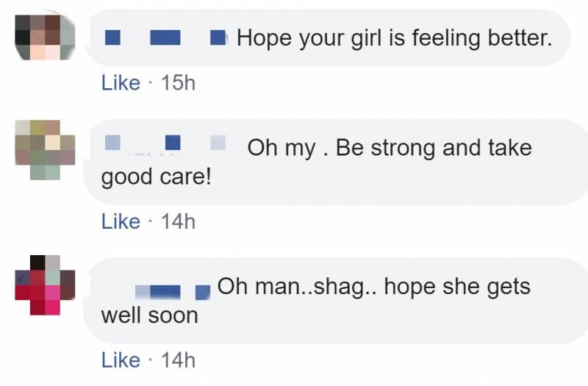588x386 pixels.
Task: Click 14h timestamp under 'good care!' comment
Action: click(178, 221)
